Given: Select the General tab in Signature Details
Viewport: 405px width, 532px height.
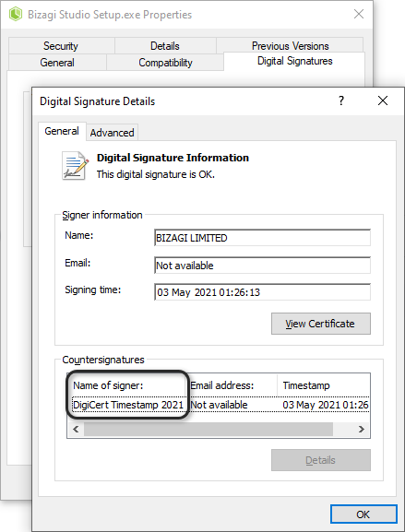Looking at the screenshot, I should coord(62,131).
